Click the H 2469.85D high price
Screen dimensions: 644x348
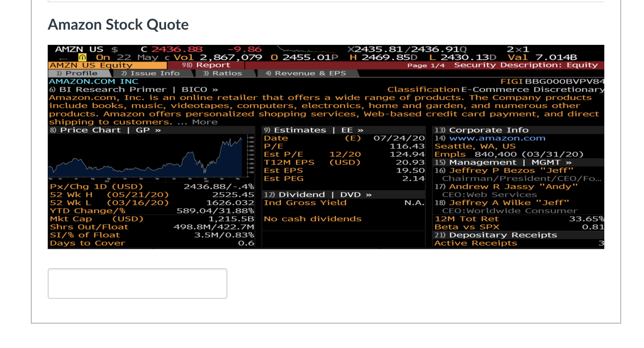click(384, 57)
